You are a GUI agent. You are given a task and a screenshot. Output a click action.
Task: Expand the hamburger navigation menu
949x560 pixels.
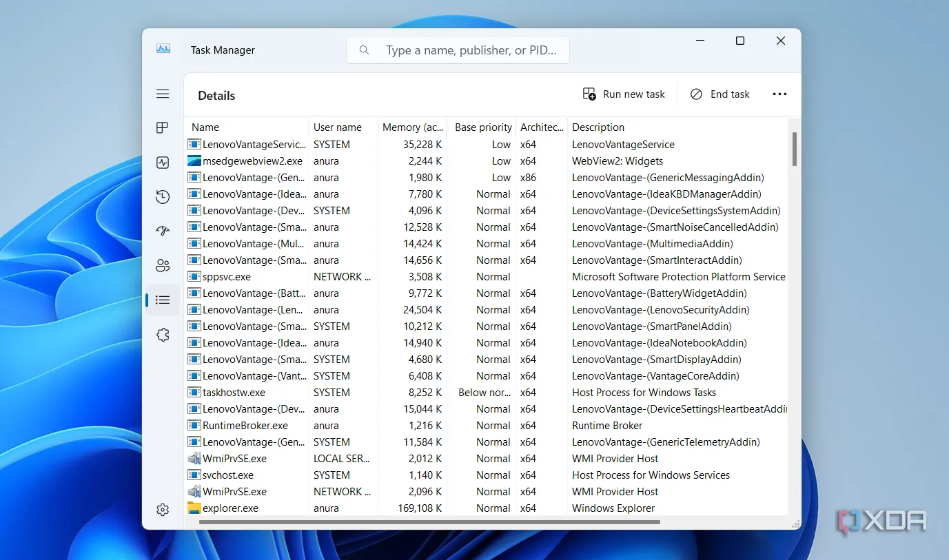point(163,94)
